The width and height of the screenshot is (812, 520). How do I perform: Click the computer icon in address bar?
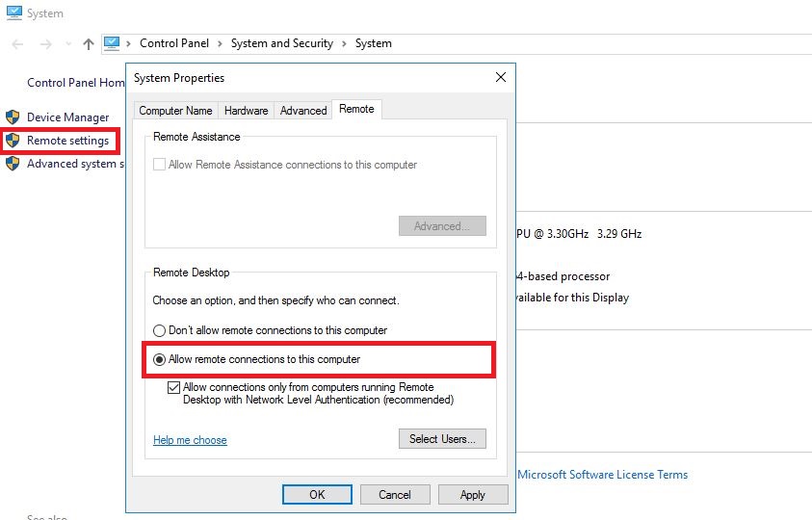coord(112,43)
